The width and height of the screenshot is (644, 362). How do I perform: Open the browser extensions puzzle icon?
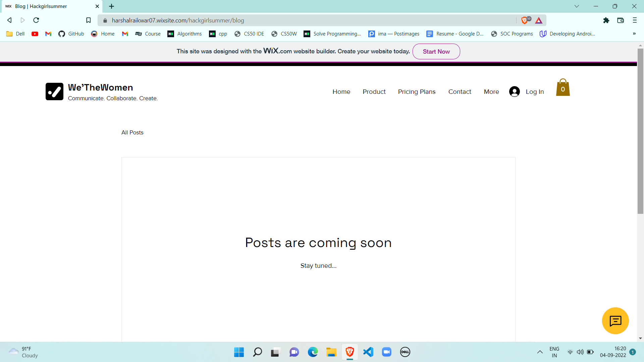(606, 20)
